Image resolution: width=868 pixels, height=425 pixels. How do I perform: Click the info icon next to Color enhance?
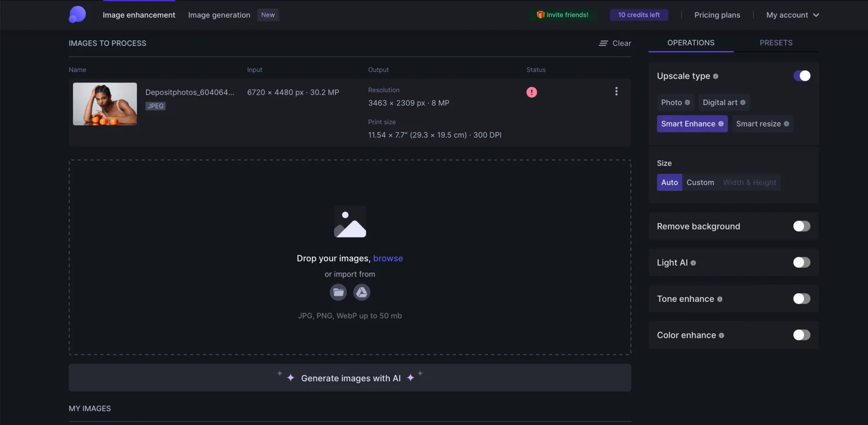click(x=721, y=336)
